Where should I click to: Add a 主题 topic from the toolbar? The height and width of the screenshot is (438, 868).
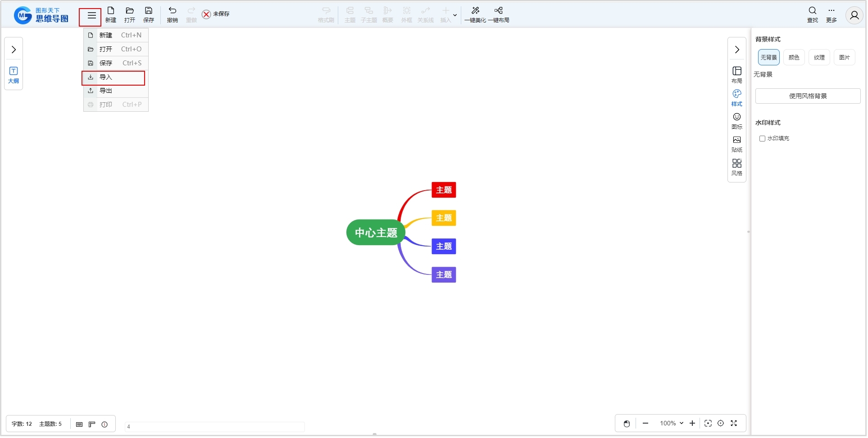coord(350,15)
